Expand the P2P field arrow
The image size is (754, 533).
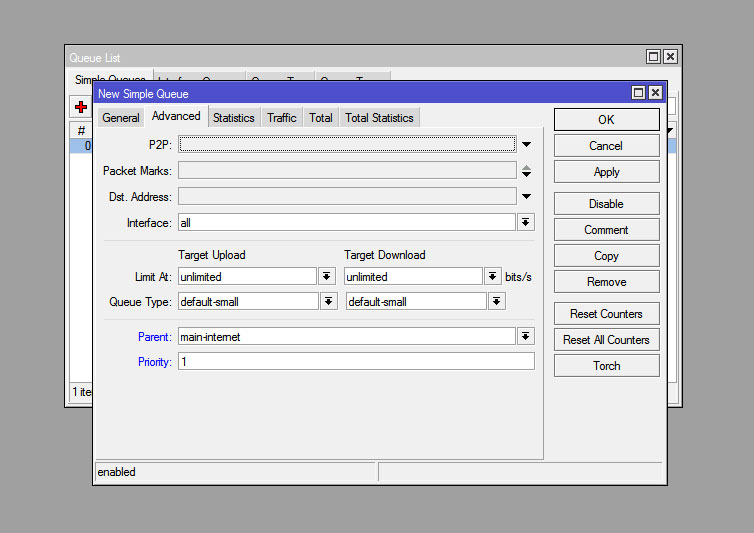[526, 145]
